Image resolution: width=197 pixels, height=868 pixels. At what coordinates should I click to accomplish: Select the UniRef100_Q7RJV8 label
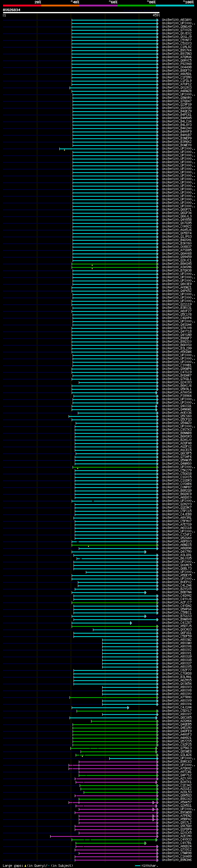177,328
